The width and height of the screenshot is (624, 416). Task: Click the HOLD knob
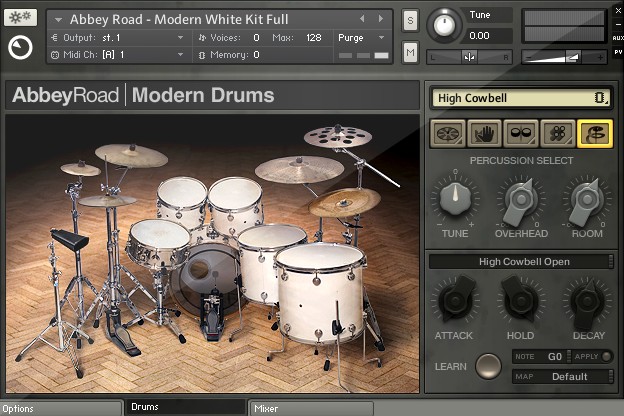click(x=521, y=301)
